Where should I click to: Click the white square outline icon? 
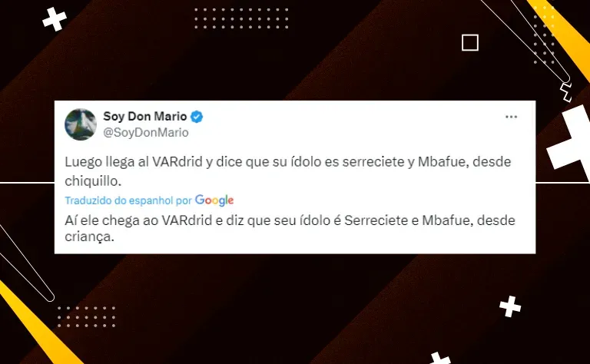click(470, 42)
